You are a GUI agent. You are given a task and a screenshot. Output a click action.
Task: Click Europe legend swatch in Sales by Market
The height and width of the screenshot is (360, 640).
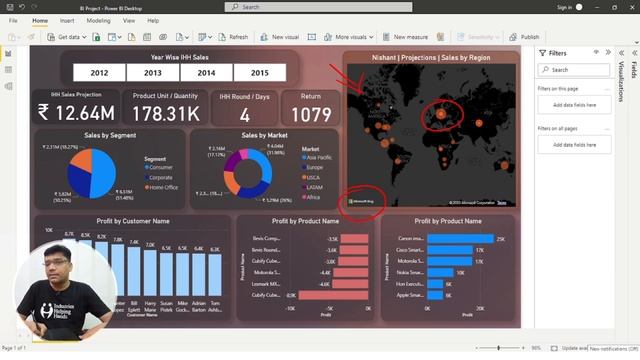(304, 167)
